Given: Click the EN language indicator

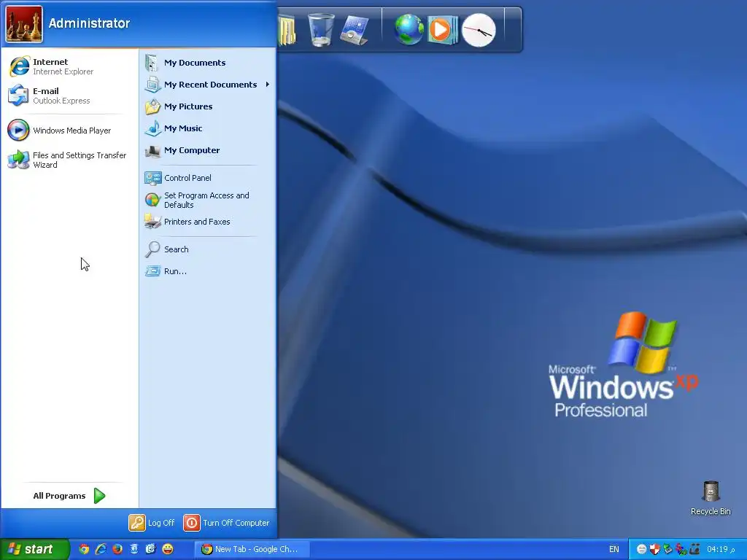Looking at the screenshot, I should coord(614,549).
